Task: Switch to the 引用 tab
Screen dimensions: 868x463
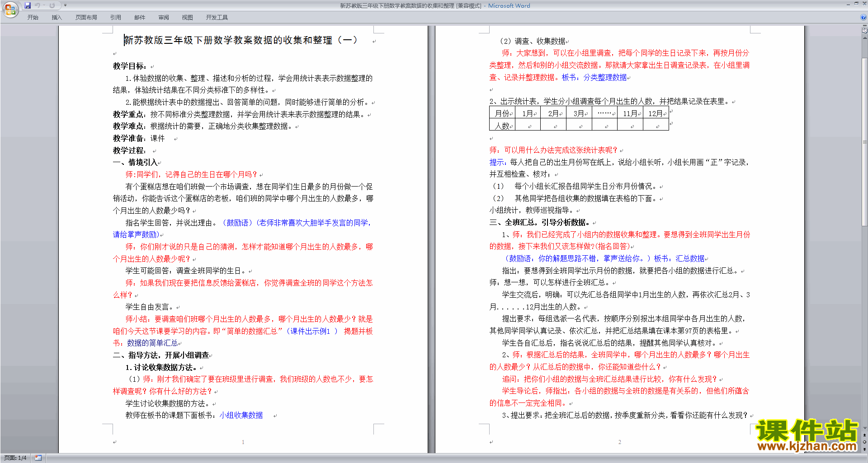Action: click(116, 17)
